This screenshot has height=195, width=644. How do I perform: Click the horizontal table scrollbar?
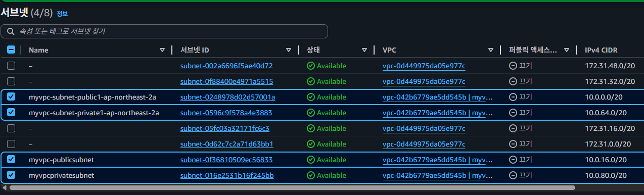[292, 187]
